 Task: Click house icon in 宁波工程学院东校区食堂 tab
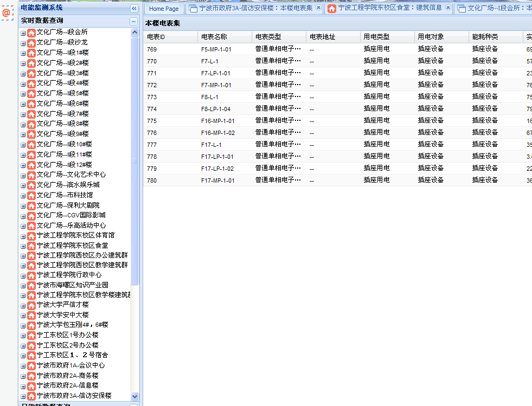click(x=332, y=9)
